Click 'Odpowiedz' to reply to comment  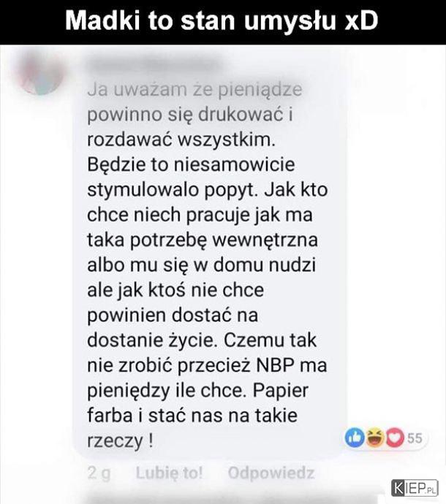coord(271,473)
